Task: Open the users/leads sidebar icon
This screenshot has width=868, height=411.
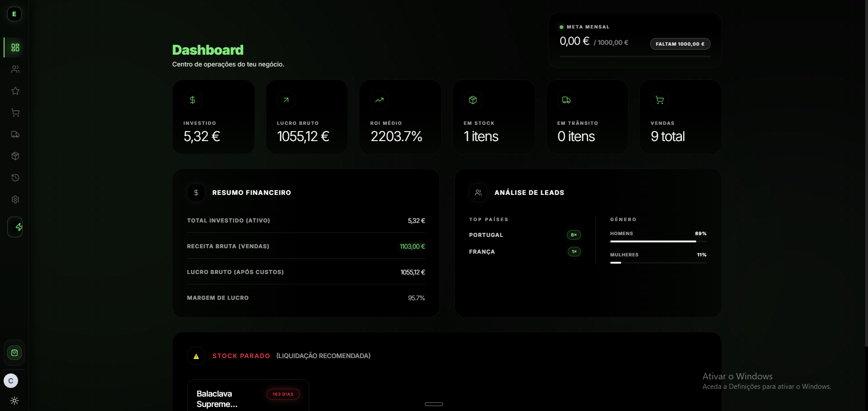Action: (15, 69)
